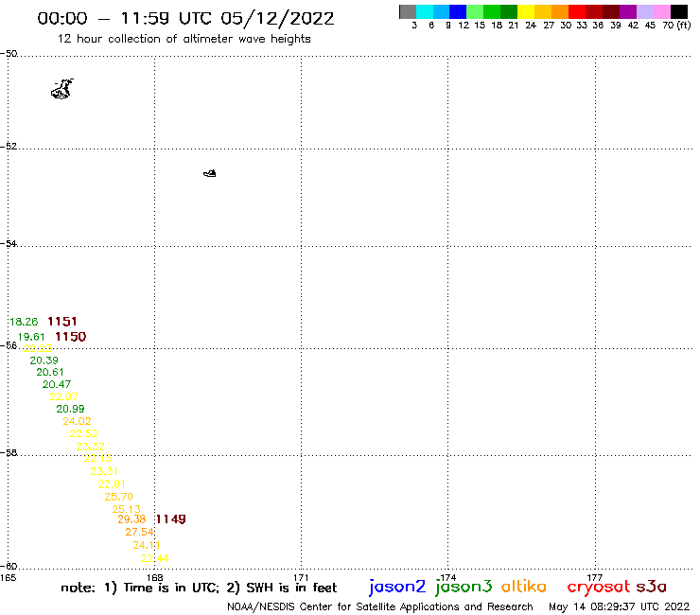Click the -52 latitude axis label
This screenshot has width=700, height=615.
[9, 146]
